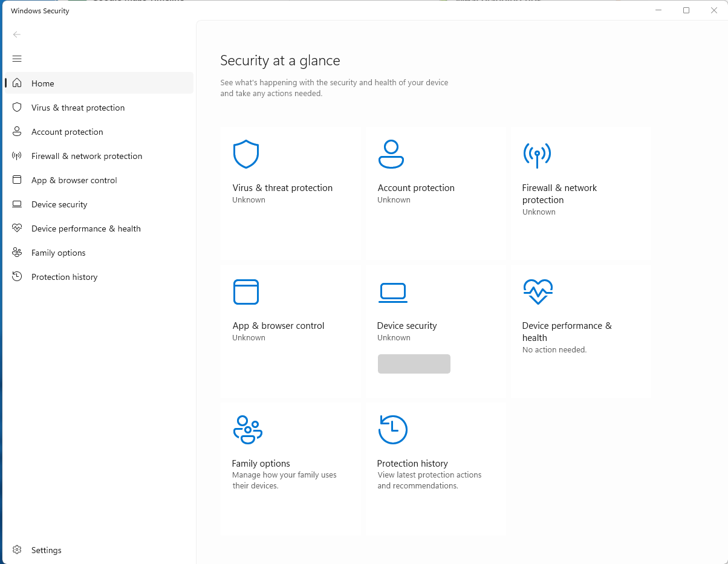
Task: Open the Virus & threat protection tile title
Action: point(282,187)
